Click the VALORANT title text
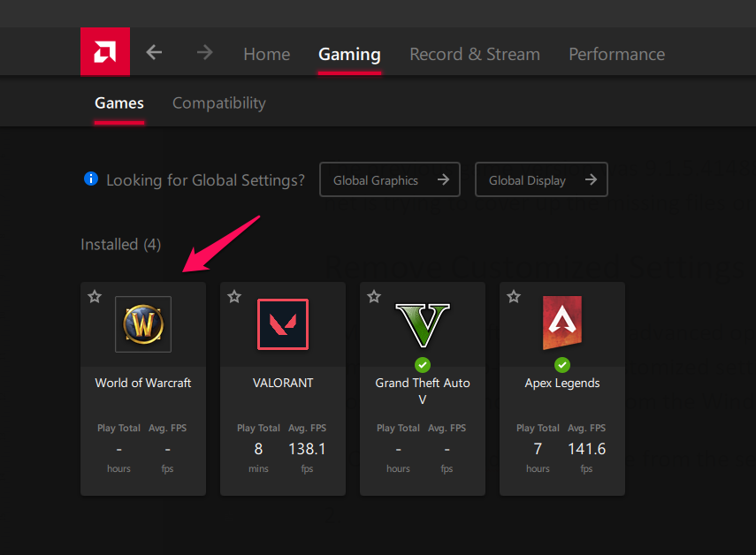The image size is (756, 555). pyautogui.click(x=283, y=383)
